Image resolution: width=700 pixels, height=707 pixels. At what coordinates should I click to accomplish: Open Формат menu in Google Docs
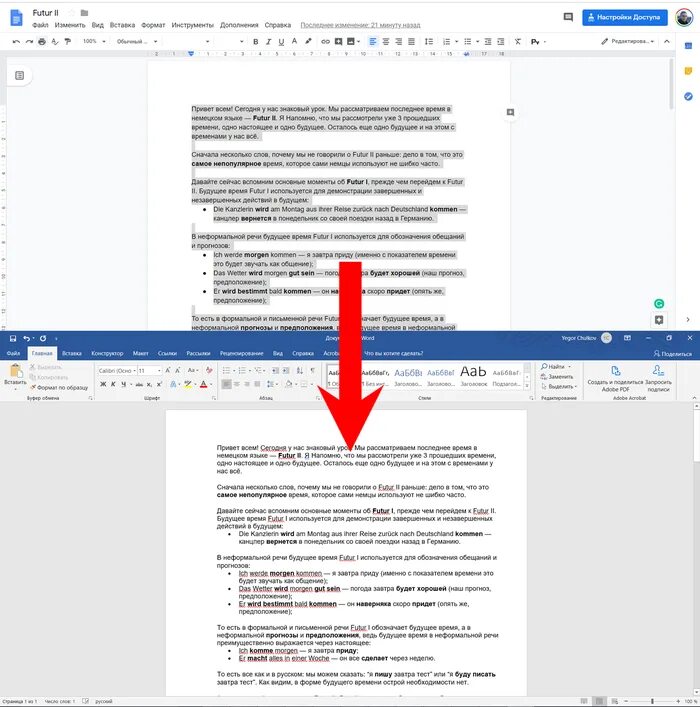coord(153,25)
